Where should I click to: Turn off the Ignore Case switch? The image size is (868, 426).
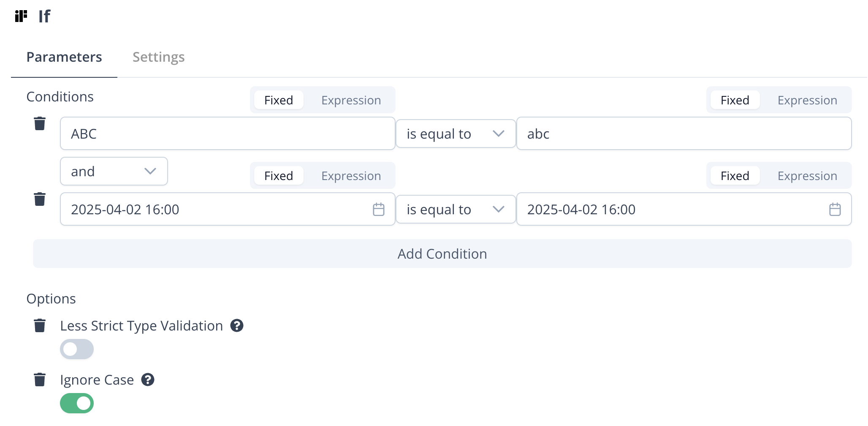[77, 404]
